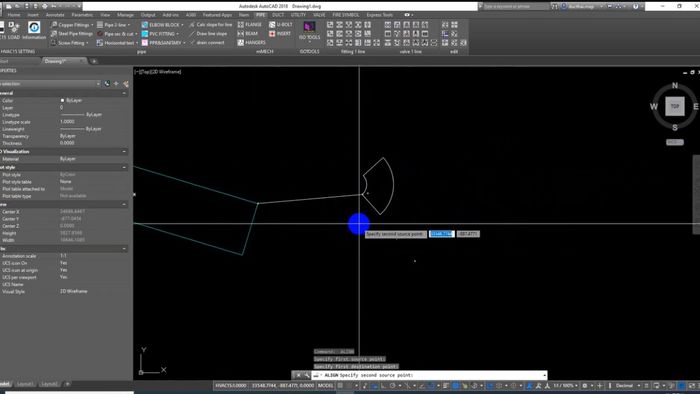This screenshot has width=700, height=394.
Task: Toggle the PICKADD icon in Properties
Action: [x=107, y=83]
